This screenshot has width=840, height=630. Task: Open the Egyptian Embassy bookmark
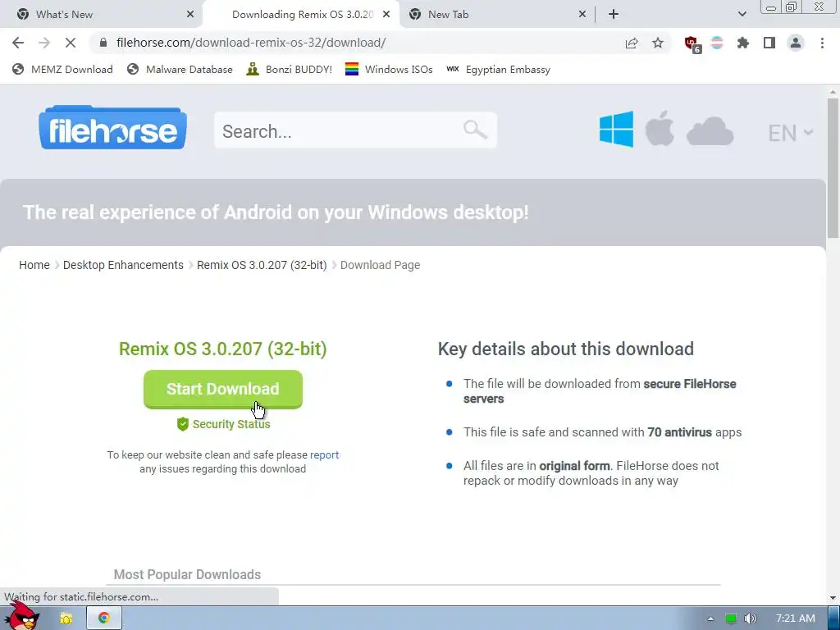pos(498,69)
